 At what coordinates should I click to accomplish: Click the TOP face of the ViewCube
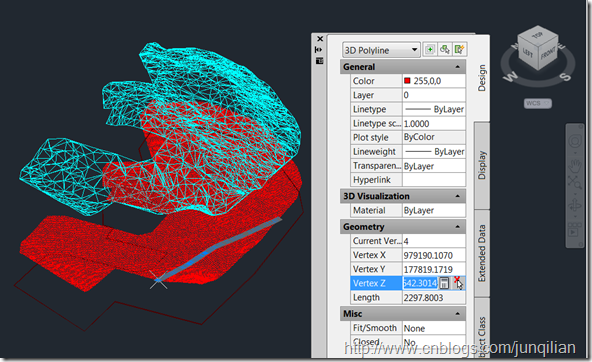click(538, 35)
